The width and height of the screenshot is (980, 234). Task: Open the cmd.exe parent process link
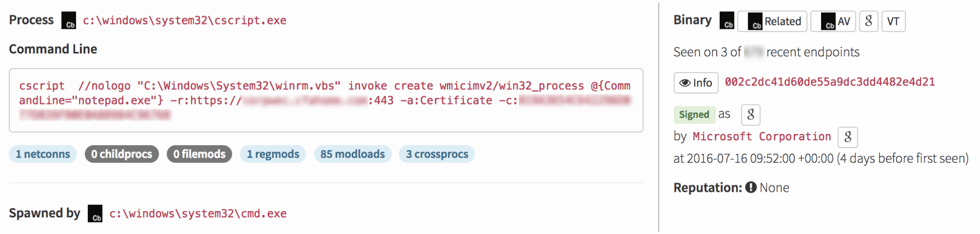pos(198,213)
